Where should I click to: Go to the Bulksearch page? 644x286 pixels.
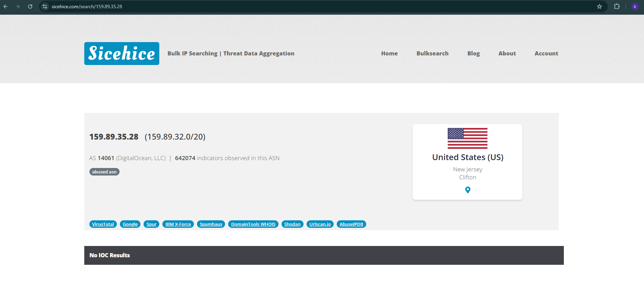coord(432,53)
